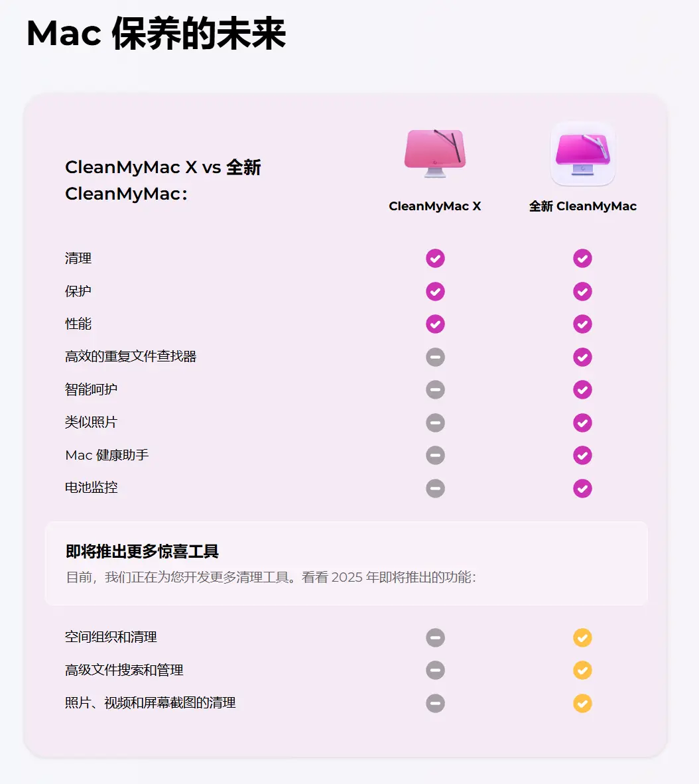Click the 电池监控 feature label
Image resolution: width=699 pixels, height=784 pixels.
tap(91, 488)
